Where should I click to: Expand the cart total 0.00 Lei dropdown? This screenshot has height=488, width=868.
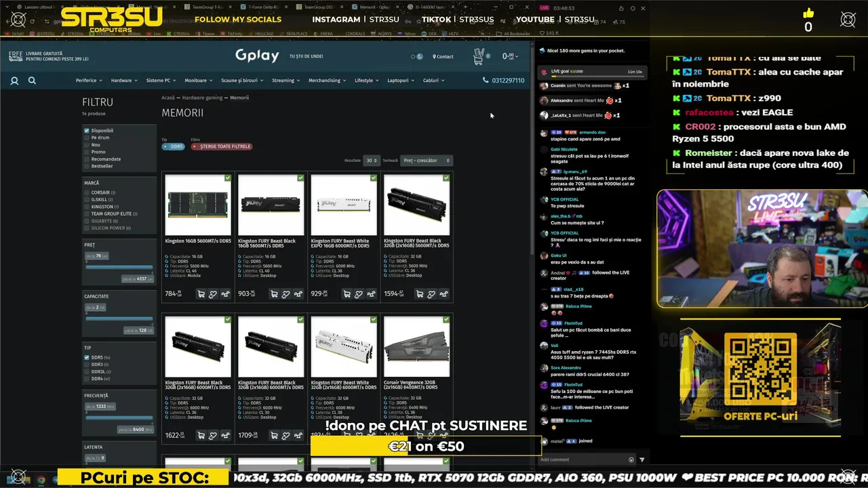(x=511, y=56)
